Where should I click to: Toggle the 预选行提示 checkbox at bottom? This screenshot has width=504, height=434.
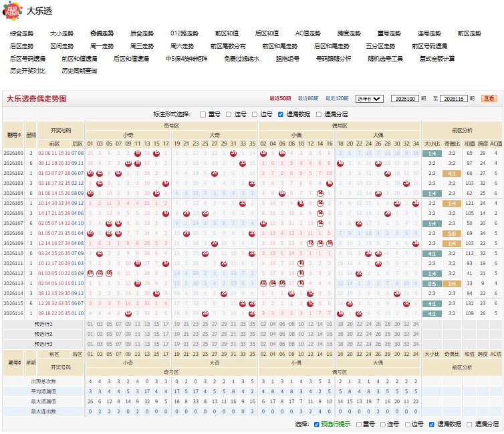[316, 425]
